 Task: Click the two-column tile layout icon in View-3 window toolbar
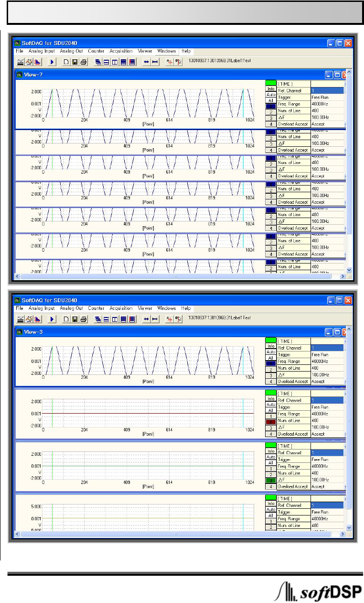coord(115,318)
